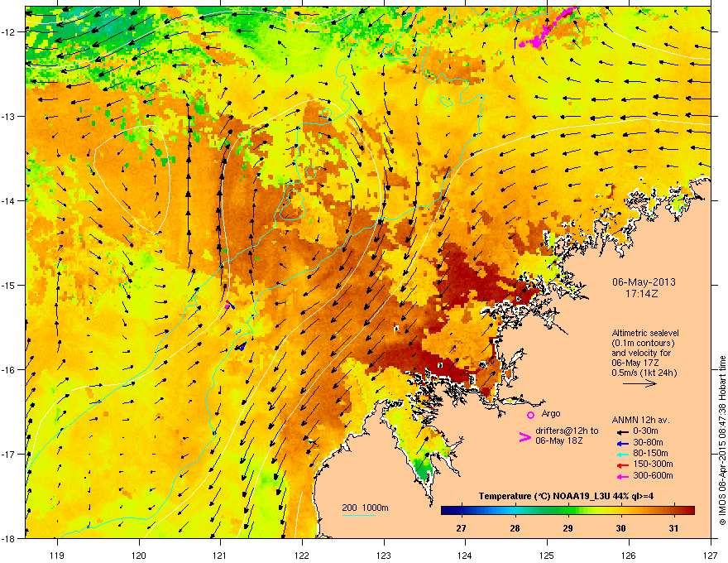Click the blue ANMN mooring arrow near 121°E
This screenshot has width=728, height=563.
click(x=242, y=346)
